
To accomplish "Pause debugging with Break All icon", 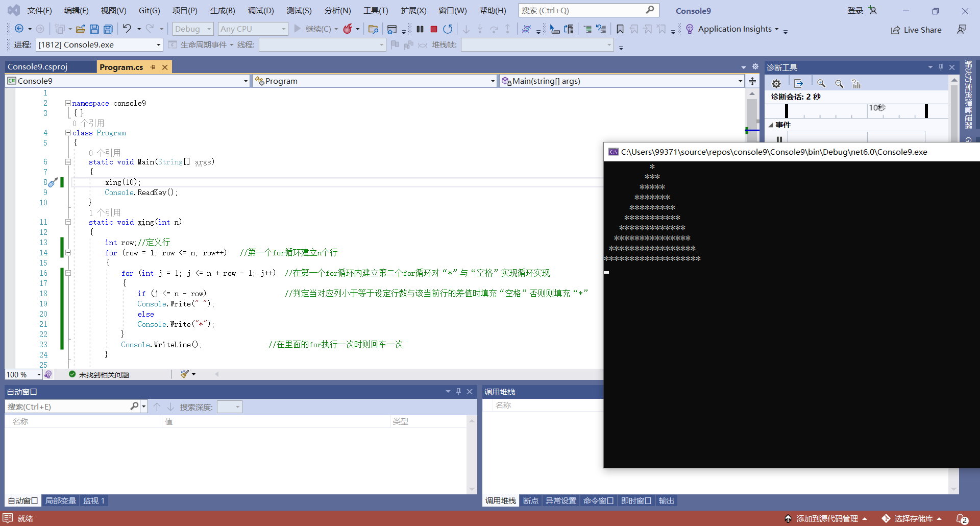I will coord(420,29).
